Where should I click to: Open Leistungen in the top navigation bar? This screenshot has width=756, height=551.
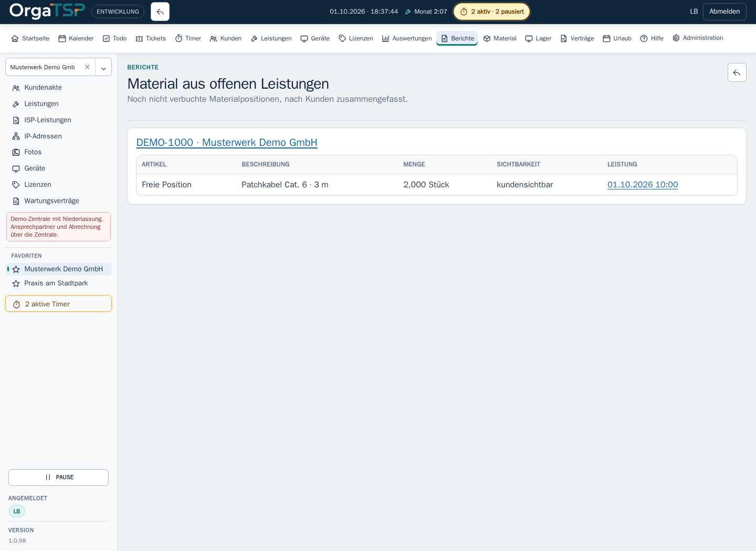click(x=271, y=38)
